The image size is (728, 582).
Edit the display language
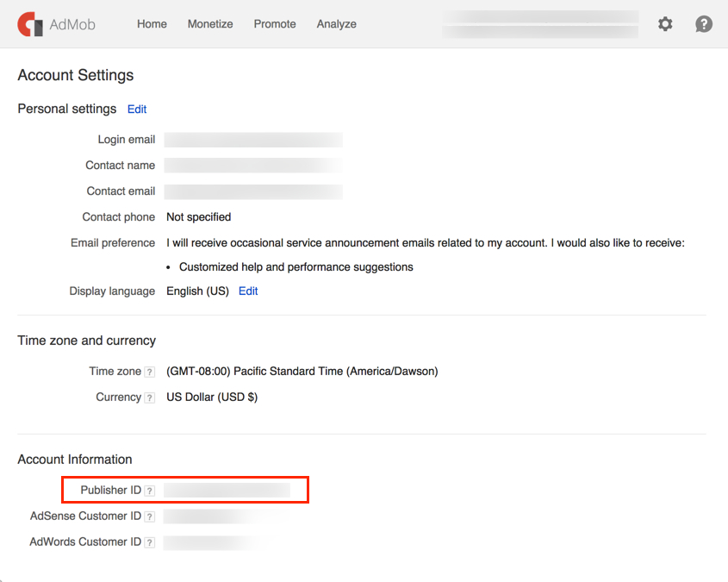(248, 291)
